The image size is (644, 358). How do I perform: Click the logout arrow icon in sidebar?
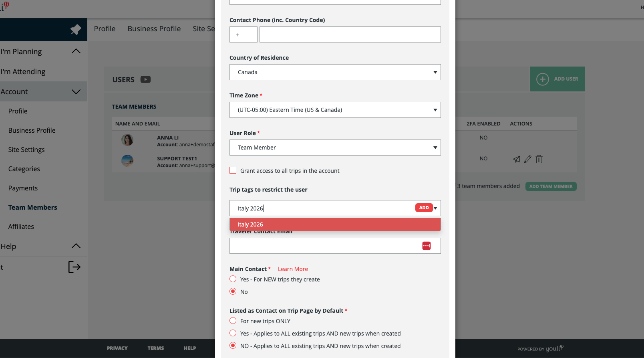click(74, 267)
